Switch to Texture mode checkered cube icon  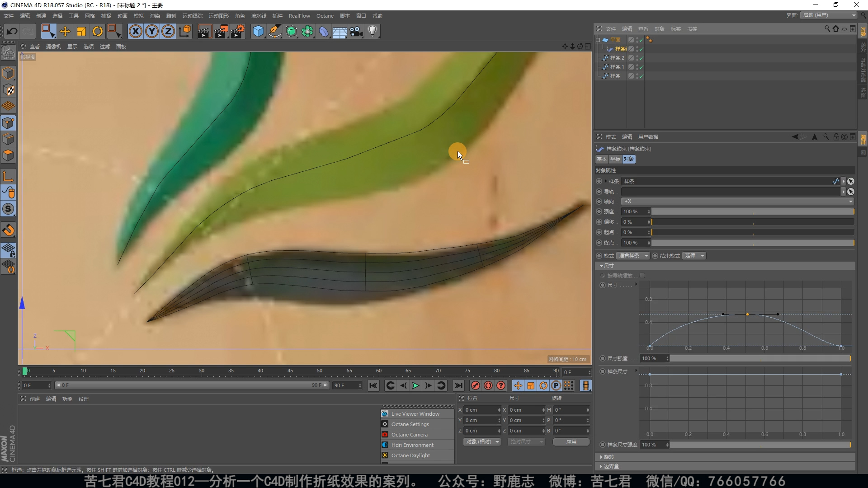[9, 90]
